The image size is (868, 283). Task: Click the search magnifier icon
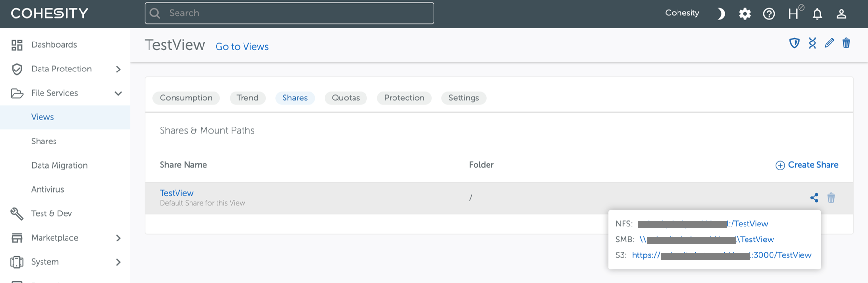pyautogui.click(x=155, y=13)
